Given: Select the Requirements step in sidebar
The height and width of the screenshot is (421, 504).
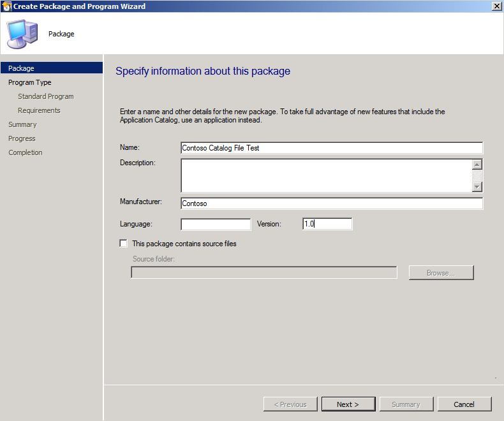Looking at the screenshot, I should 39,110.
